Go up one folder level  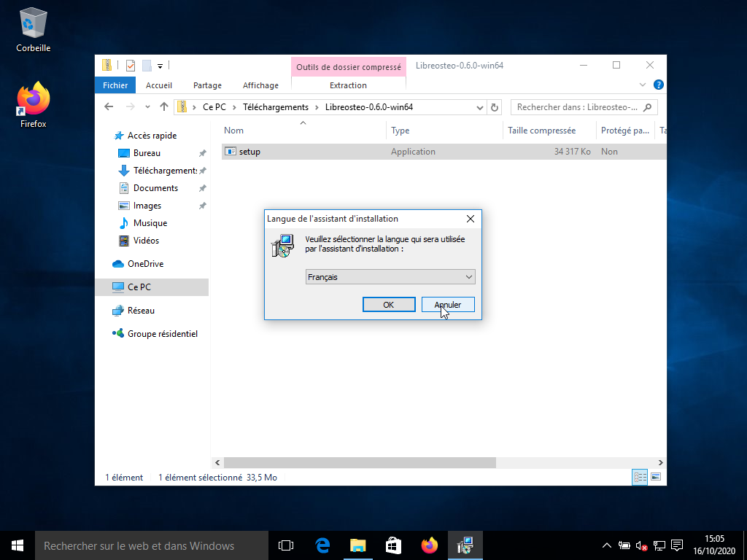pyautogui.click(x=164, y=107)
